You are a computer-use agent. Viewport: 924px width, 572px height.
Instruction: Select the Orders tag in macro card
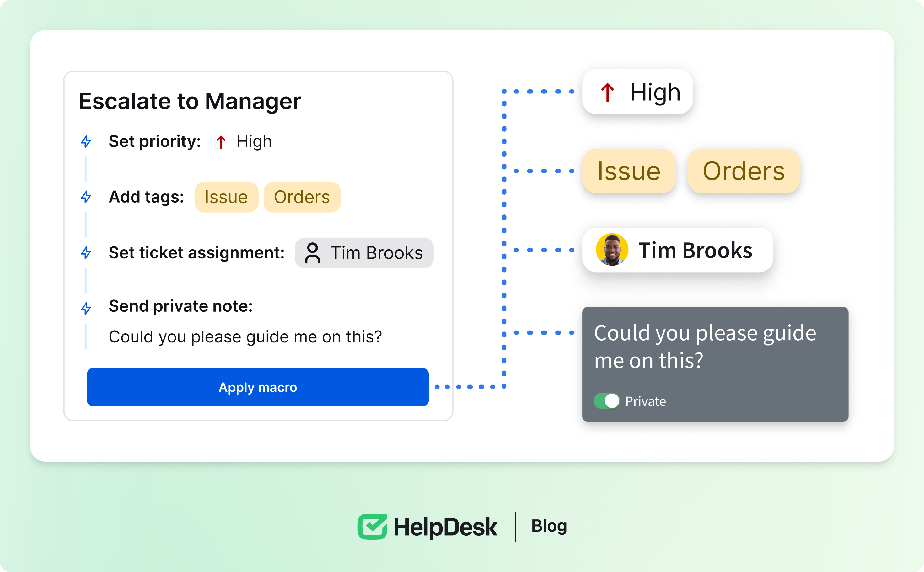coord(302,197)
